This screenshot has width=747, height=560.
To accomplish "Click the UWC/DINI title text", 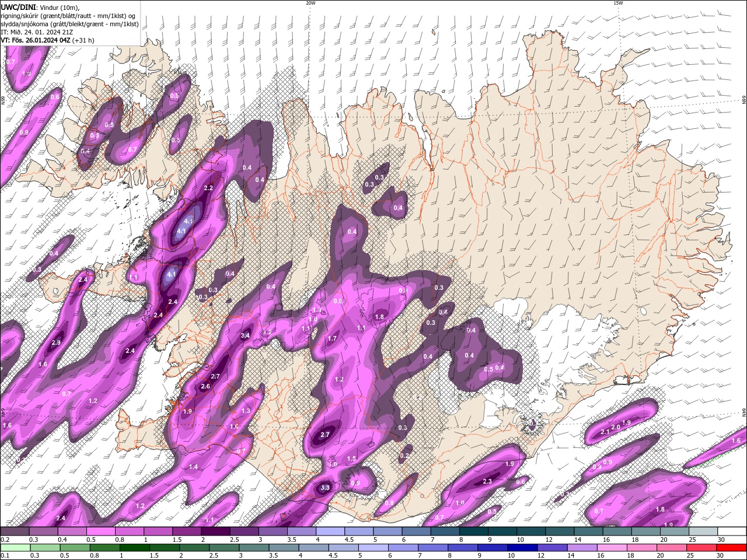I will click(18, 7).
